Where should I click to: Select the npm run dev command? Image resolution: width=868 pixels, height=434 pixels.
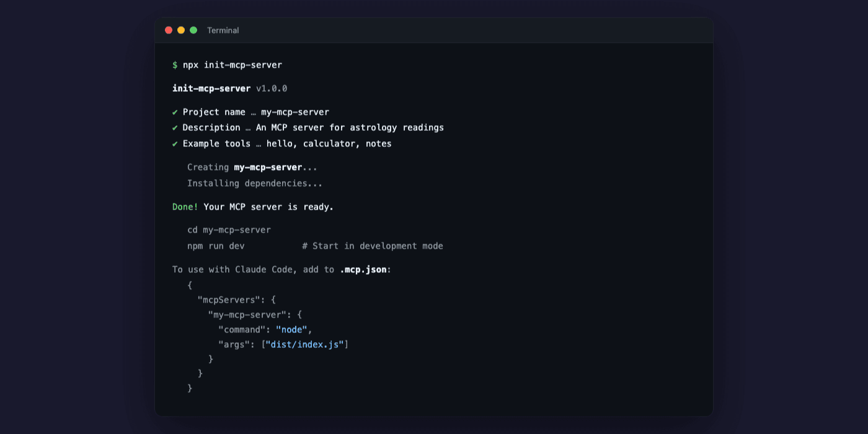[x=215, y=246]
